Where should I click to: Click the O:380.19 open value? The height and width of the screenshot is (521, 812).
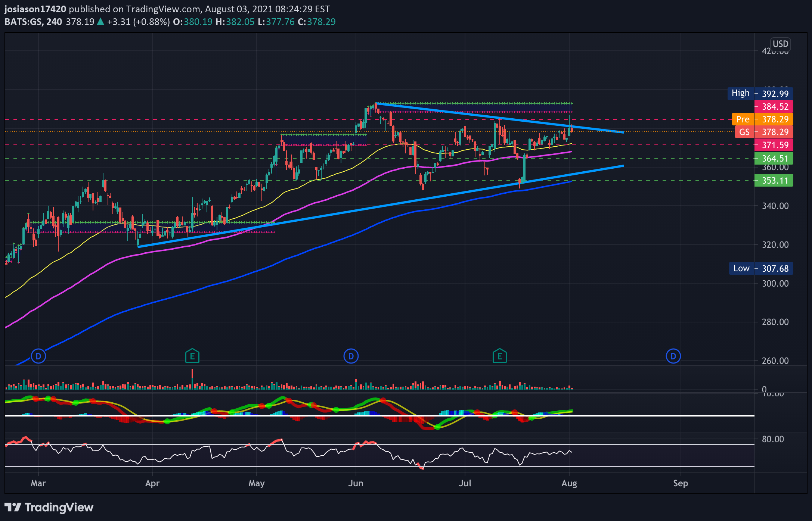click(193, 22)
